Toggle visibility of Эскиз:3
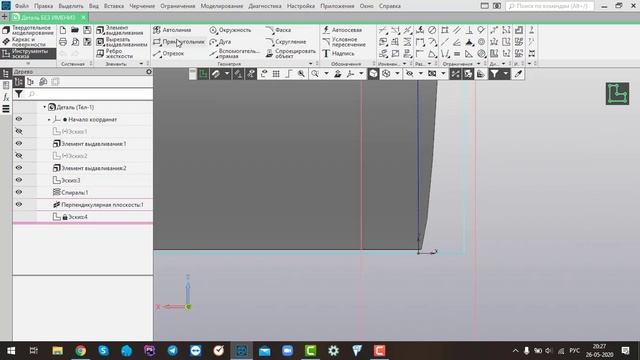Image resolution: width=640 pixels, height=360 pixels. click(x=19, y=180)
